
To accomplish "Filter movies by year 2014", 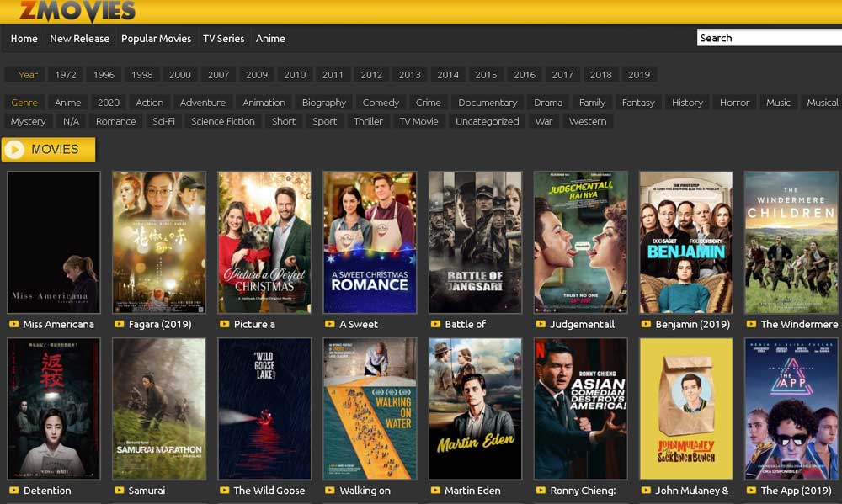I will click(x=448, y=75).
